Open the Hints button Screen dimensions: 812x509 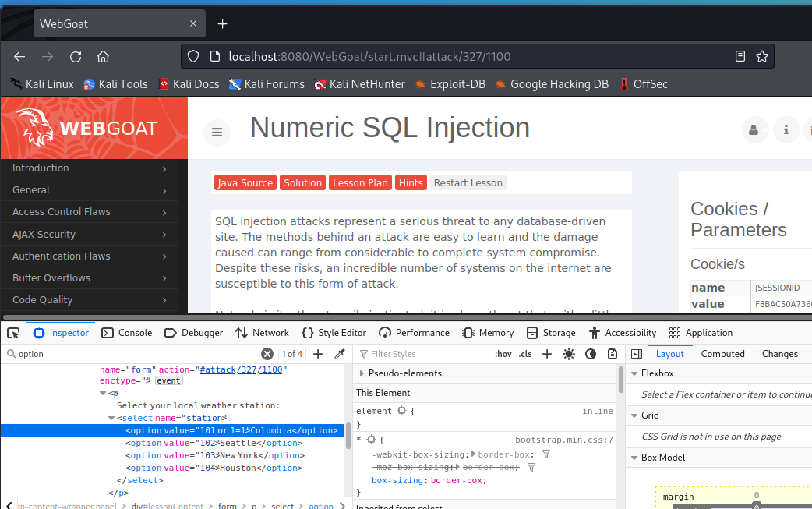click(411, 182)
